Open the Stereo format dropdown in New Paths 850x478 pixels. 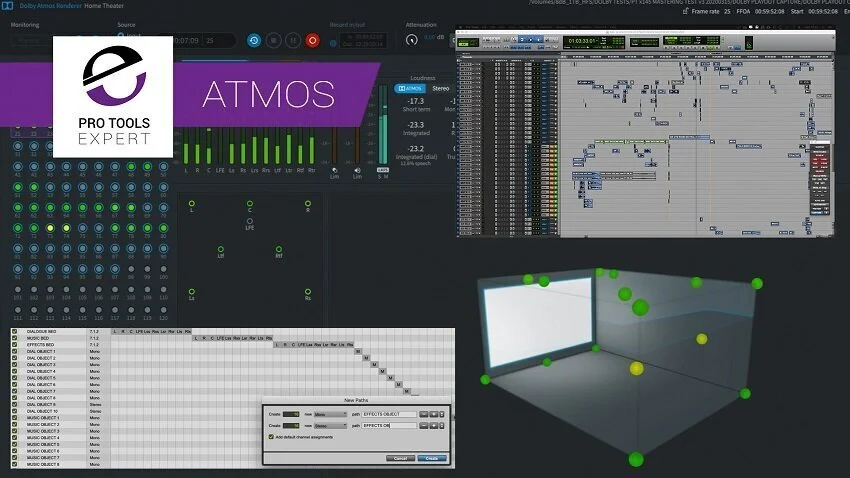(330, 426)
